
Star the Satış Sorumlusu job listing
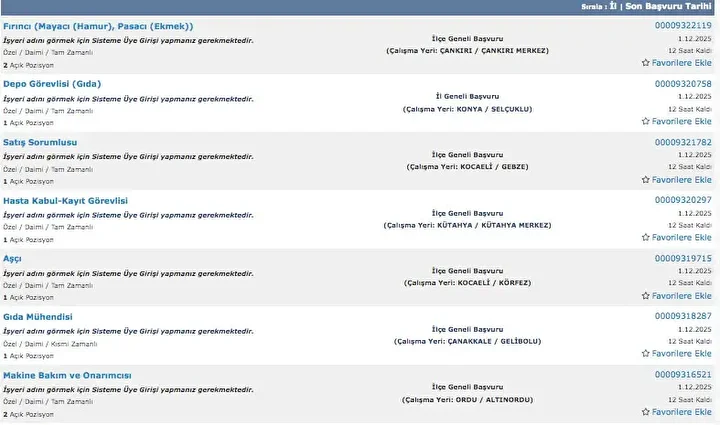tap(645, 180)
